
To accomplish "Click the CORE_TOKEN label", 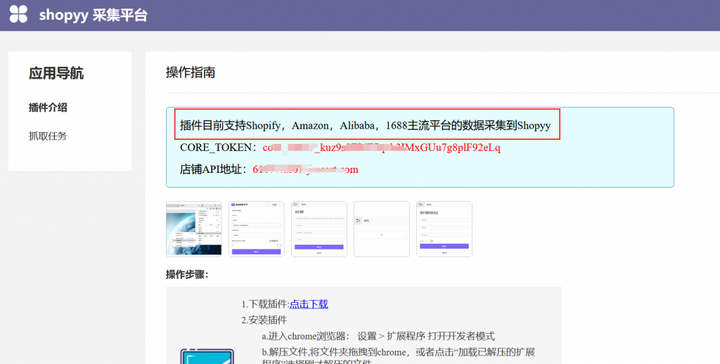I will (x=218, y=148).
